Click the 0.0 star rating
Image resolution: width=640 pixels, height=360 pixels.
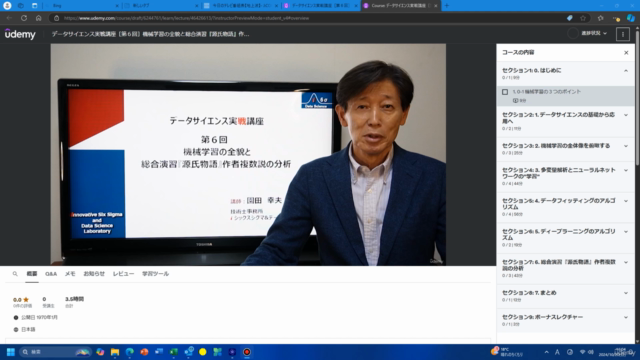pyautogui.click(x=21, y=300)
